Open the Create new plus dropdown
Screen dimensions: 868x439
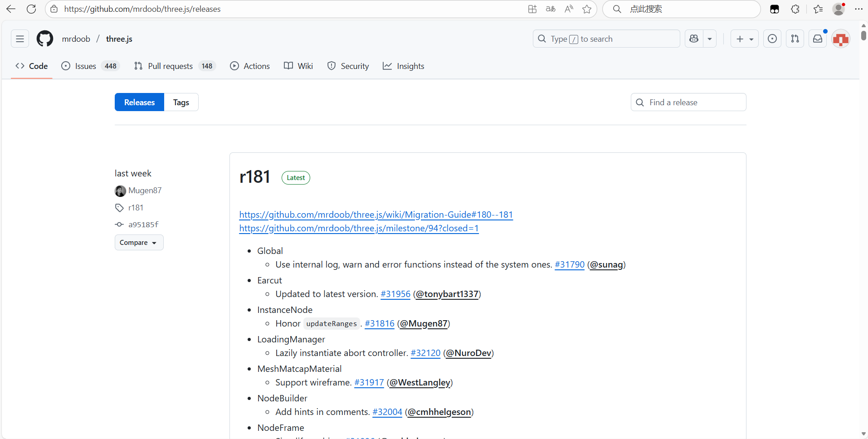745,39
